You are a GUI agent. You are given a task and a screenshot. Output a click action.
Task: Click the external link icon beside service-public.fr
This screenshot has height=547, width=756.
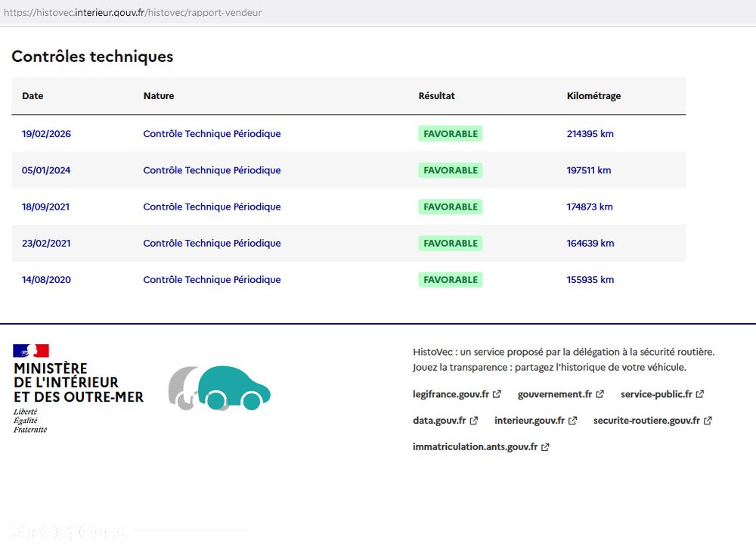(x=699, y=394)
